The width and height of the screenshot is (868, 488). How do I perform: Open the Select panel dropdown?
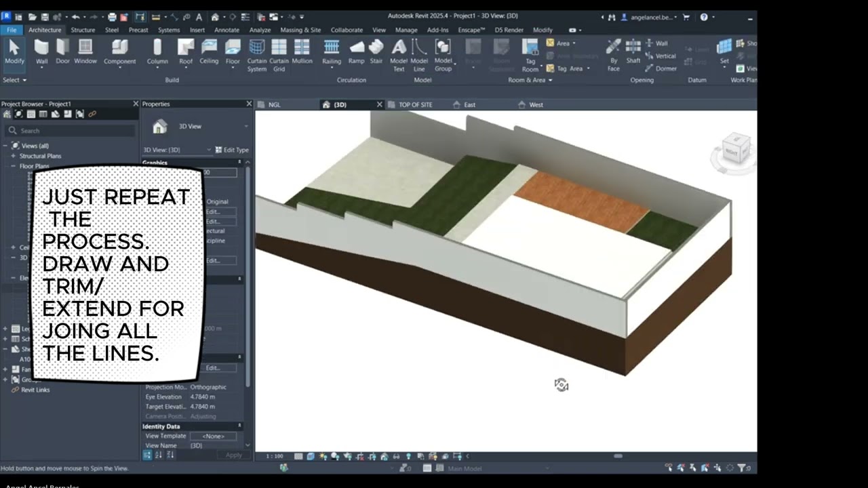tap(14, 80)
